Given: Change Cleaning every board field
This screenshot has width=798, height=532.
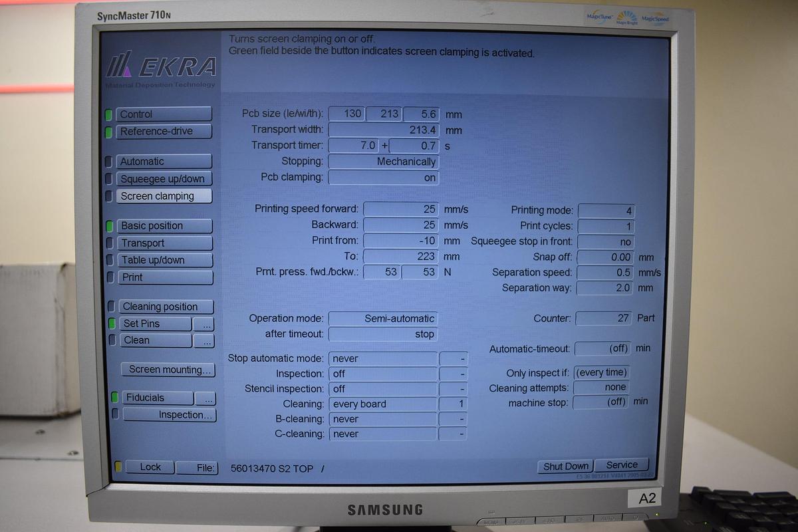Looking at the screenshot, I should tap(383, 404).
